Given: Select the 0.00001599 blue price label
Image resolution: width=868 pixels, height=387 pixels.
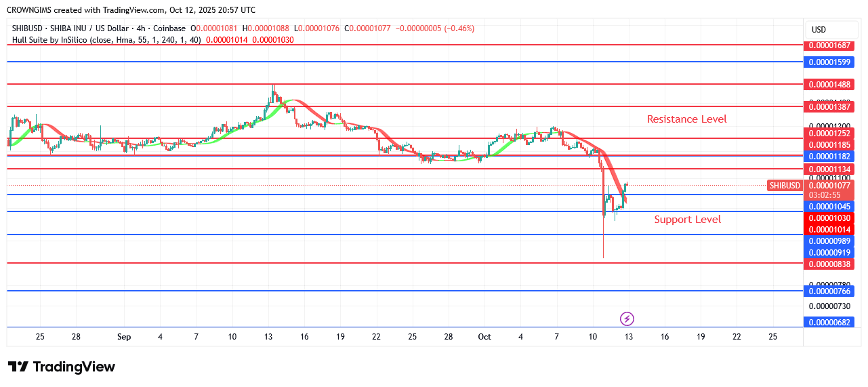Looking at the screenshot, I should [827, 62].
